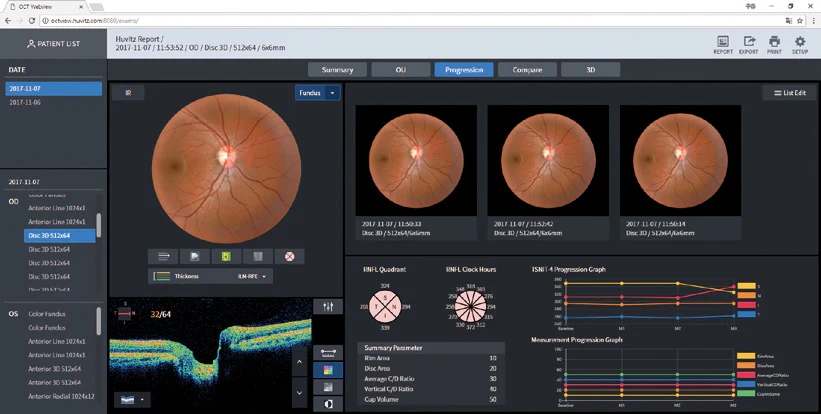Open fundus thumbnail from 11:52:42

pyautogui.click(x=548, y=161)
